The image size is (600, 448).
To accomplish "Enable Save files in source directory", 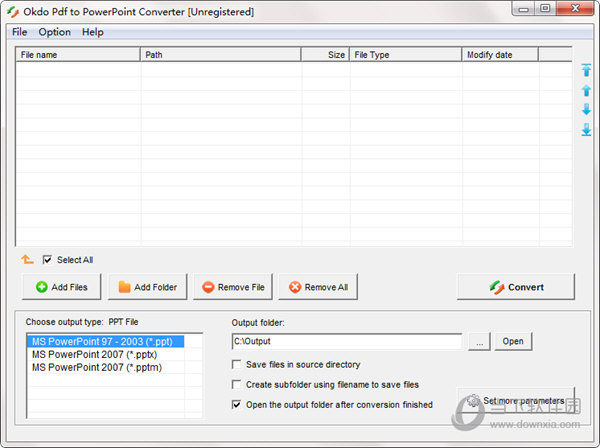I will pos(236,364).
